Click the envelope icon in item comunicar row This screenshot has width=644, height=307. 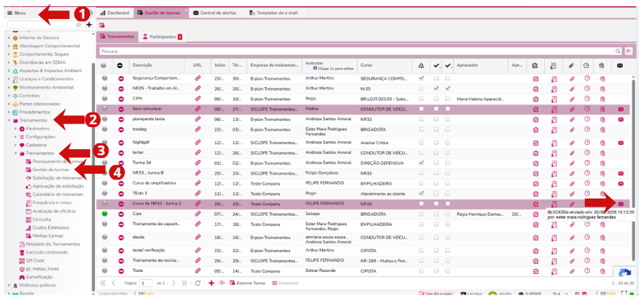[x=621, y=109]
